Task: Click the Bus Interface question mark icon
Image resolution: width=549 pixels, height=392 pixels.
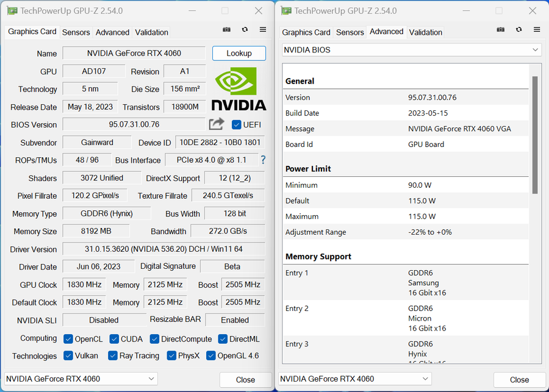Action: click(x=263, y=160)
